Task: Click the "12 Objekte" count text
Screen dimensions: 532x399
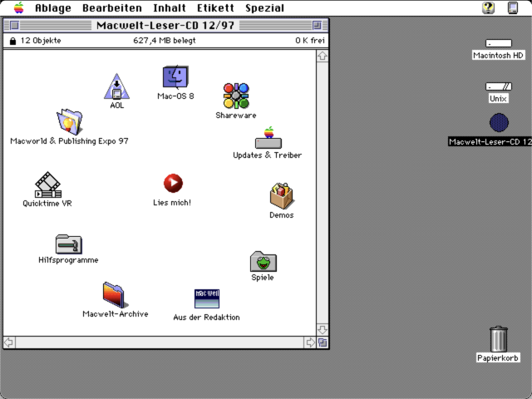Action: pyautogui.click(x=41, y=41)
